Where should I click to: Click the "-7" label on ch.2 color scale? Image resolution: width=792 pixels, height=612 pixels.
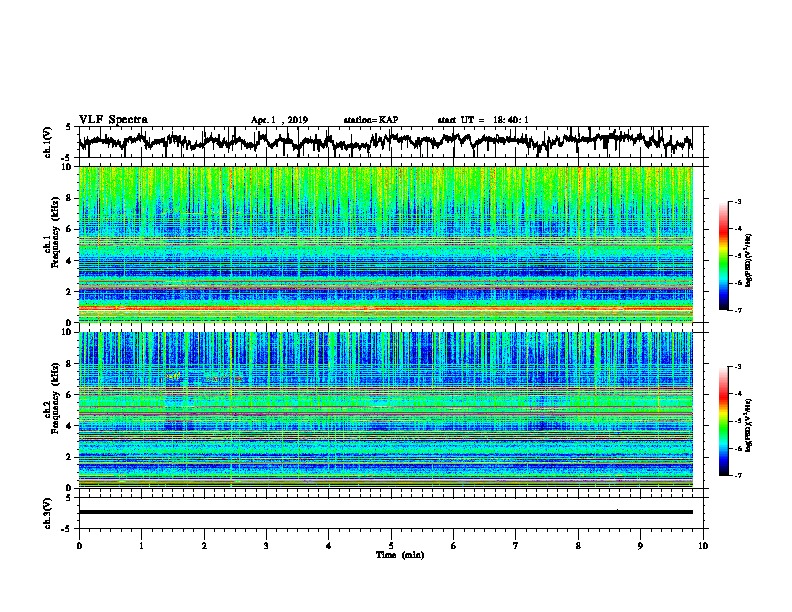[738, 476]
